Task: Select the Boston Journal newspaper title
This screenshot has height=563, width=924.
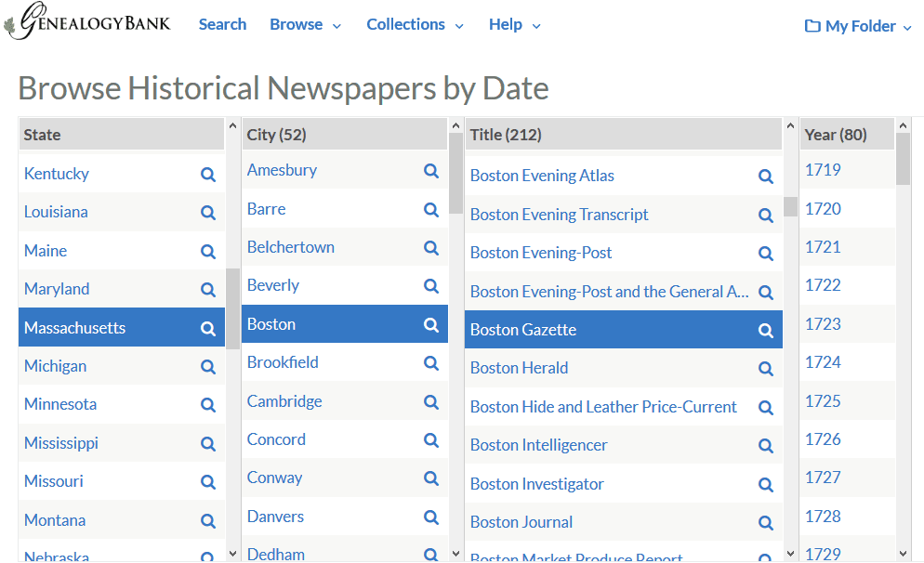Action: (x=521, y=522)
